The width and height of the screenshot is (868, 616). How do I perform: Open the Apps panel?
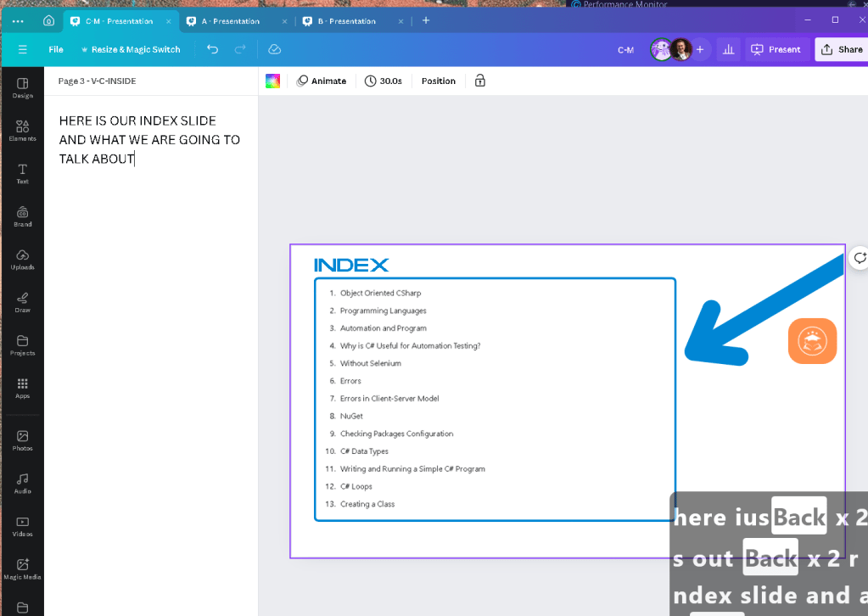(23, 388)
